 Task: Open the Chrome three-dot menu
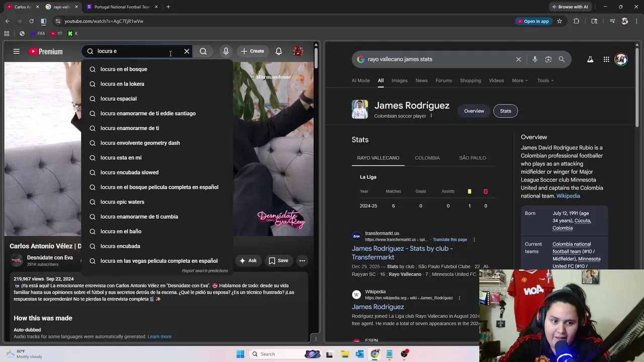click(x=637, y=21)
